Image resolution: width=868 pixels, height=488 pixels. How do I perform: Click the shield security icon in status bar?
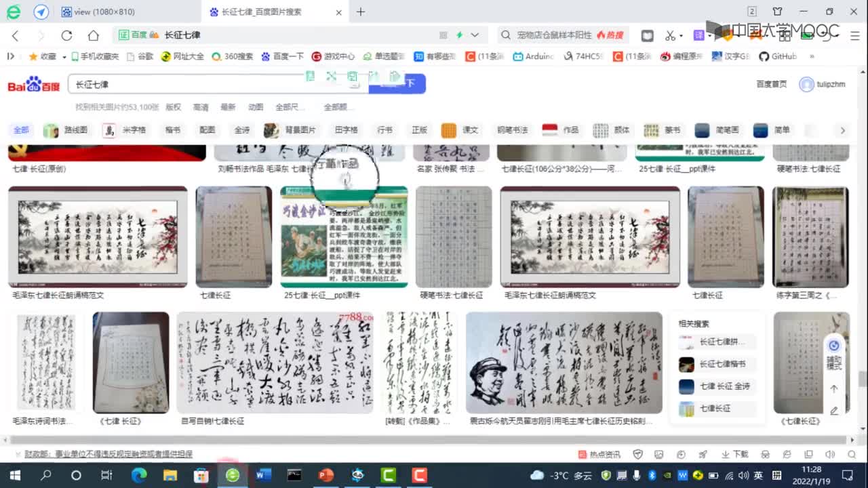coord(637,454)
